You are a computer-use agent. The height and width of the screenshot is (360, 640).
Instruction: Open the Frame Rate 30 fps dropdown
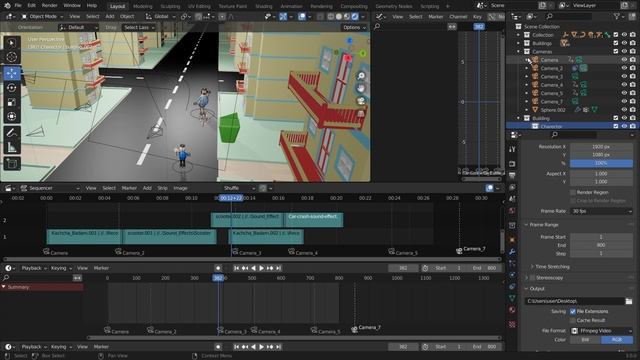point(601,211)
